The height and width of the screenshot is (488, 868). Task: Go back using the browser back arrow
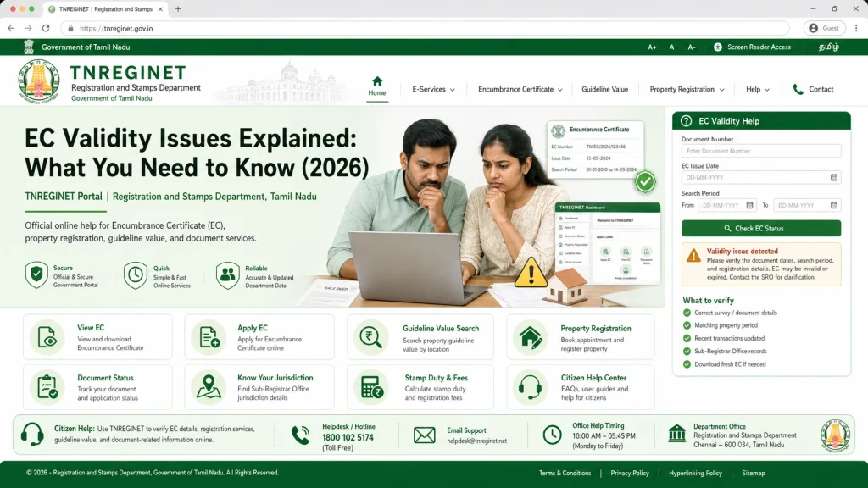(11, 28)
